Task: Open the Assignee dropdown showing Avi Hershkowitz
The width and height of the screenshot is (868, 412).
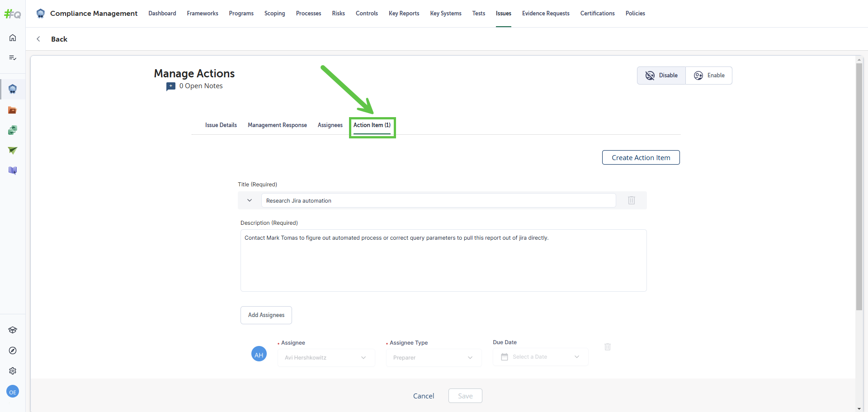Action: click(x=326, y=357)
